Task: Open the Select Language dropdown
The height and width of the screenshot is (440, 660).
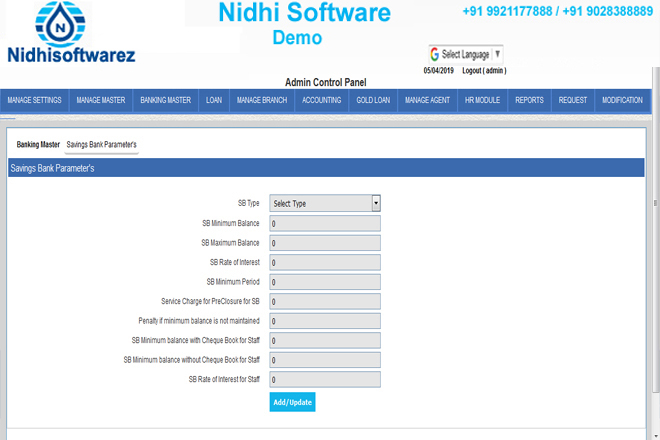Action: click(466, 54)
